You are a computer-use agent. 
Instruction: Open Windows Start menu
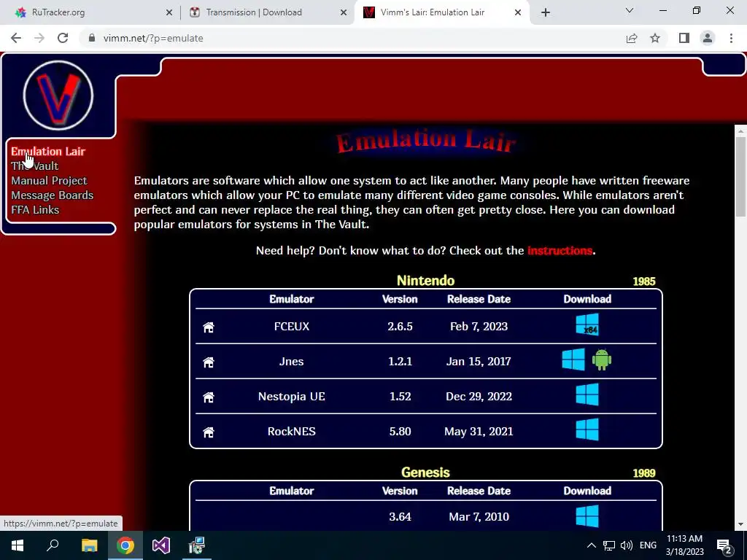pyautogui.click(x=18, y=545)
